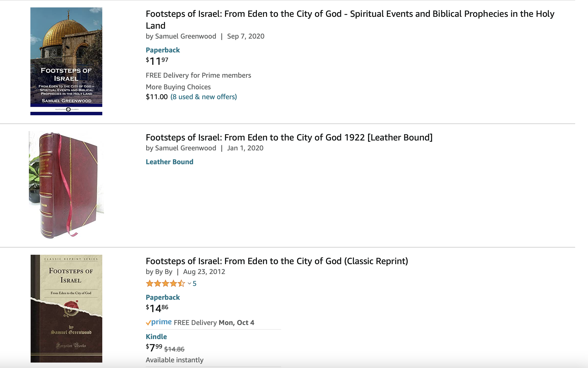Open the 5 reviews count link
The width and height of the screenshot is (588, 368).
194,283
